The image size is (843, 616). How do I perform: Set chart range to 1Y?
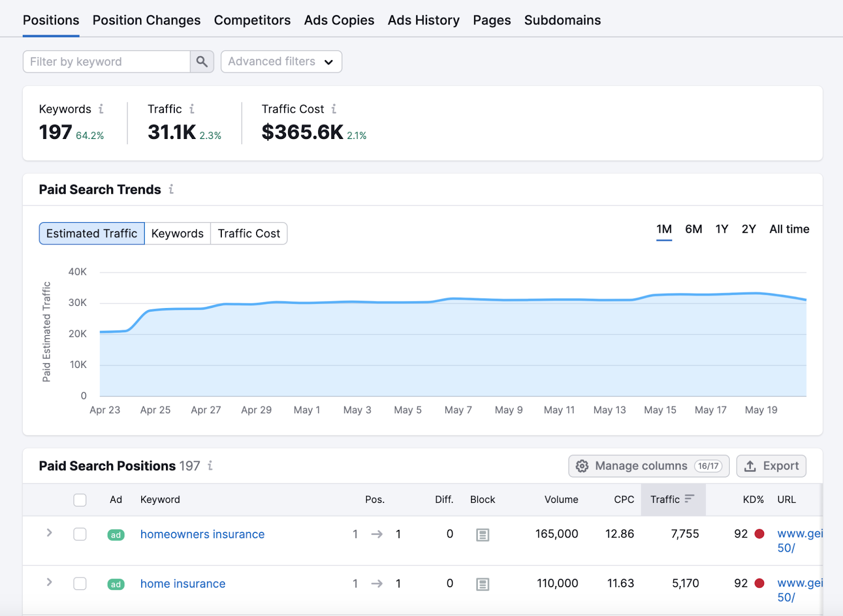(x=722, y=229)
